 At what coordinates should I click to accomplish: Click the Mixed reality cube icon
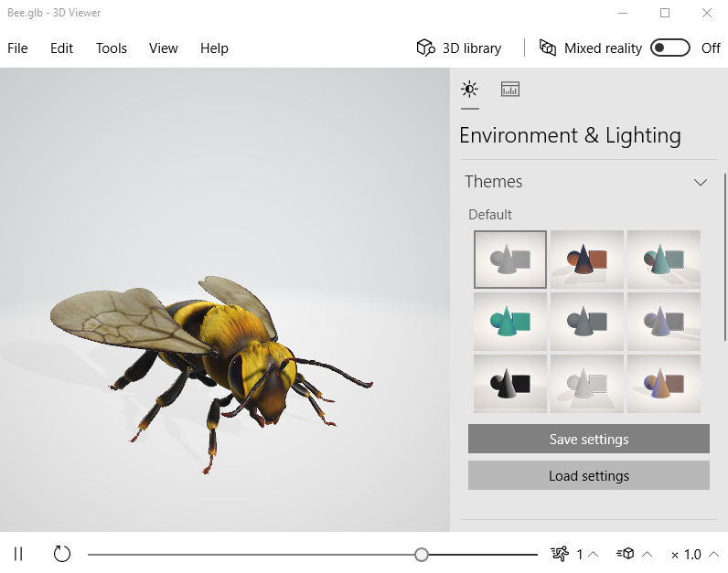coord(548,48)
